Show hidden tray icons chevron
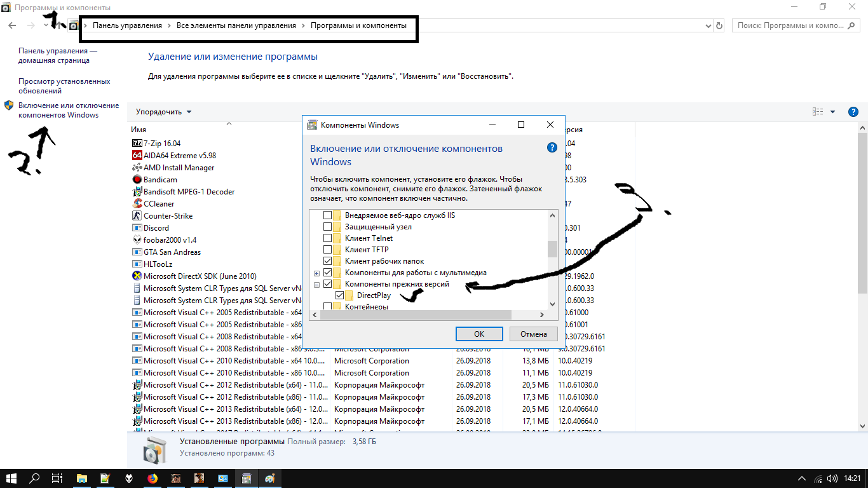The image size is (868, 488). 802,478
